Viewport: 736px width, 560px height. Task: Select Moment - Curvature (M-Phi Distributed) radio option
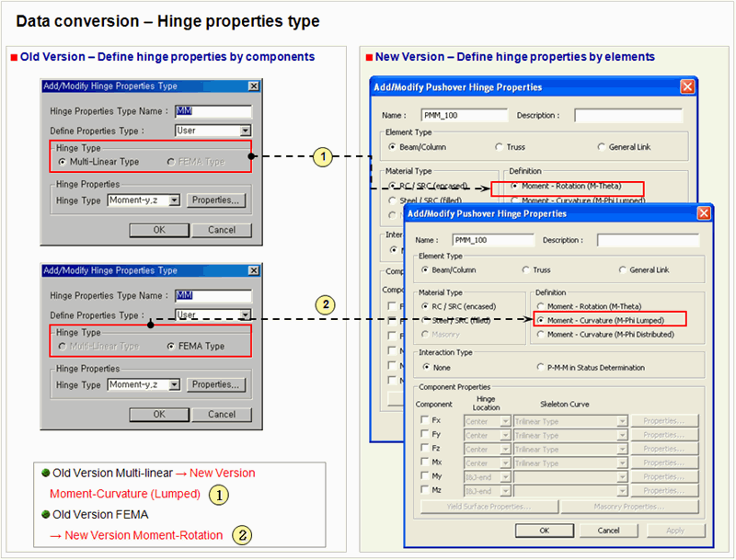click(540, 335)
